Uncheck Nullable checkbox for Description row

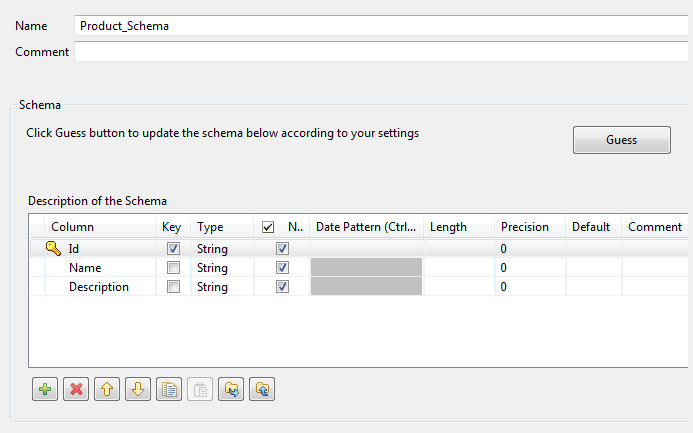pos(282,287)
